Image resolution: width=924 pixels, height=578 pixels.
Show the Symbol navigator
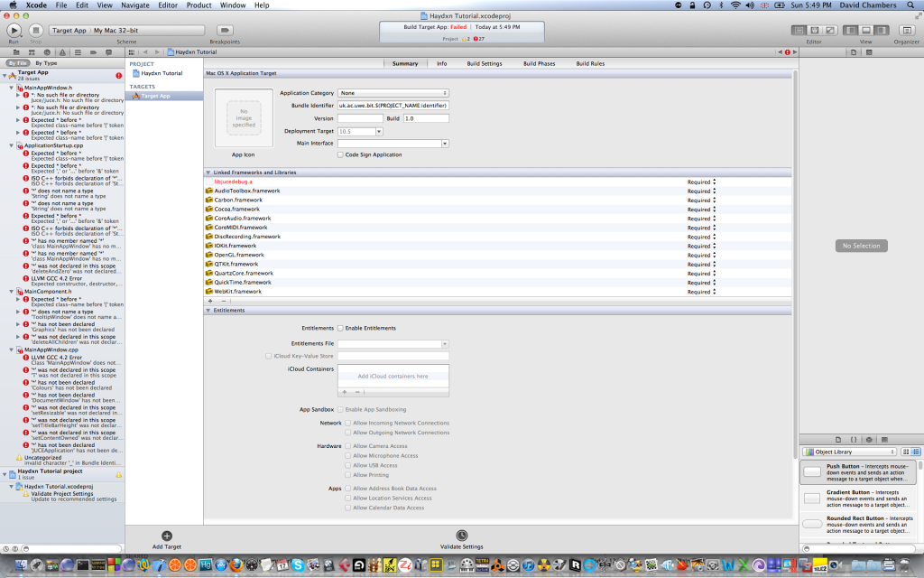pyautogui.click(x=32, y=52)
